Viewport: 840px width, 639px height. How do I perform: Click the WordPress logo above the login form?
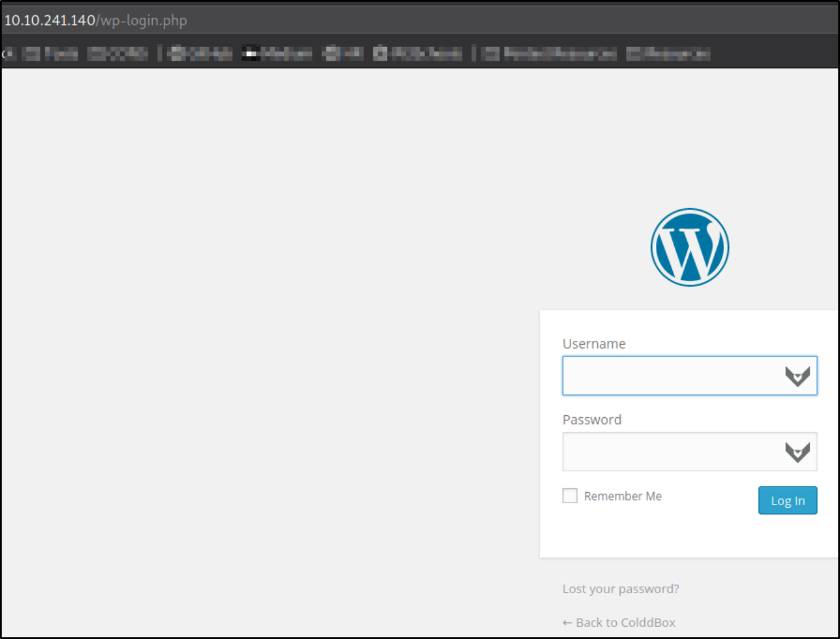689,247
